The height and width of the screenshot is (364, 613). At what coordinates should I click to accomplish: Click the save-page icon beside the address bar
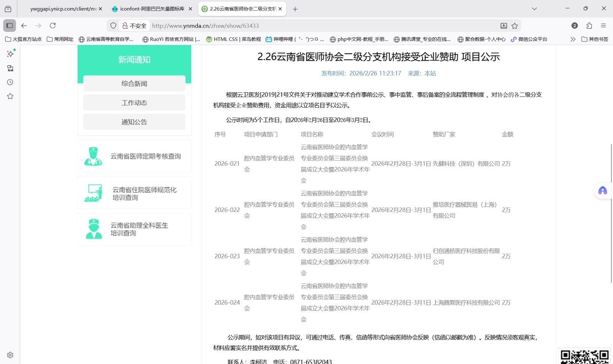coord(503,26)
